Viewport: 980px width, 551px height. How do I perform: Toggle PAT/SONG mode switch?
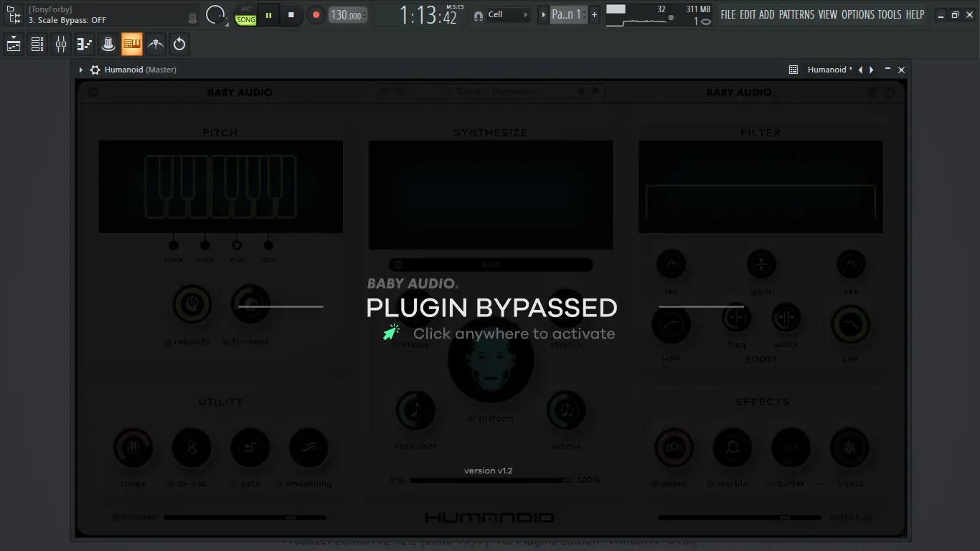coord(246,15)
